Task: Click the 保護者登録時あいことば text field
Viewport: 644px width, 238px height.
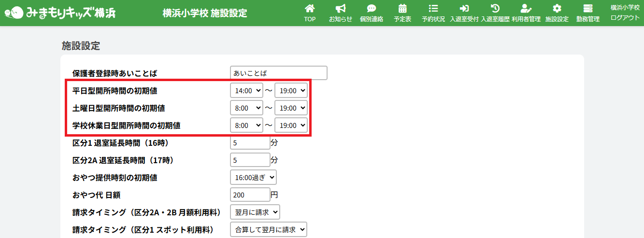Action: [x=279, y=73]
